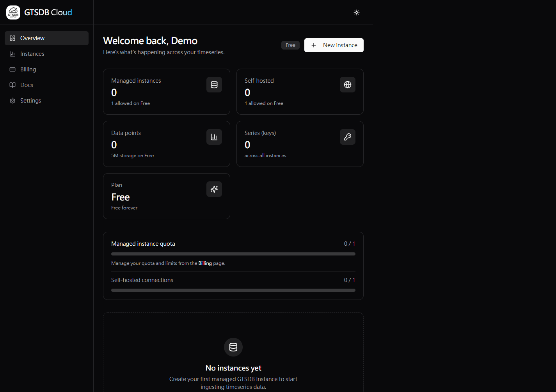The width and height of the screenshot is (556, 392).
Task: Click the database icon above No instances yet
Action: pos(233,347)
